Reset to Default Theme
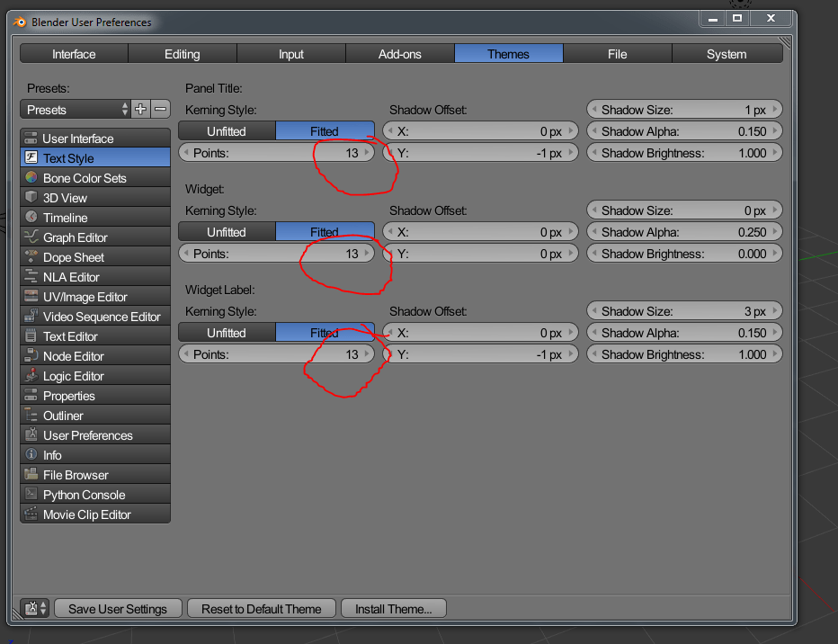The width and height of the screenshot is (838, 644). pos(261,608)
